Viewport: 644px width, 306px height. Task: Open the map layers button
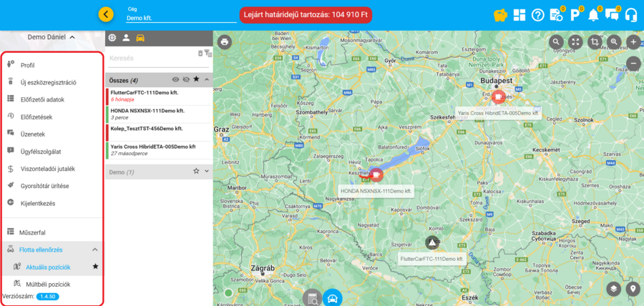pyautogui.click(x=613, y=289)
